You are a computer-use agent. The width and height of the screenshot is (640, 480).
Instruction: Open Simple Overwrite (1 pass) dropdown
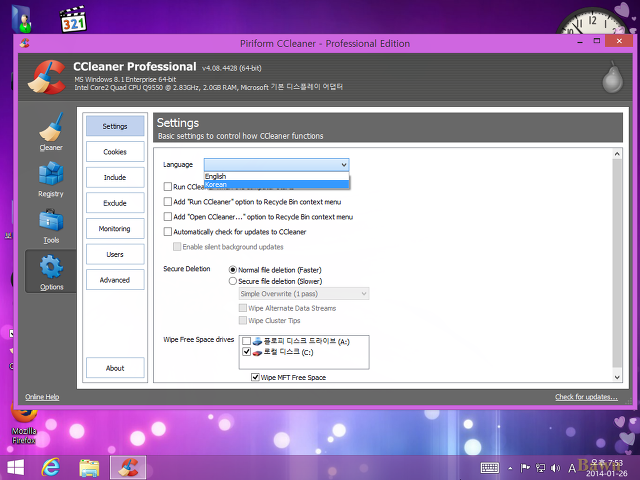pos(304,294)
